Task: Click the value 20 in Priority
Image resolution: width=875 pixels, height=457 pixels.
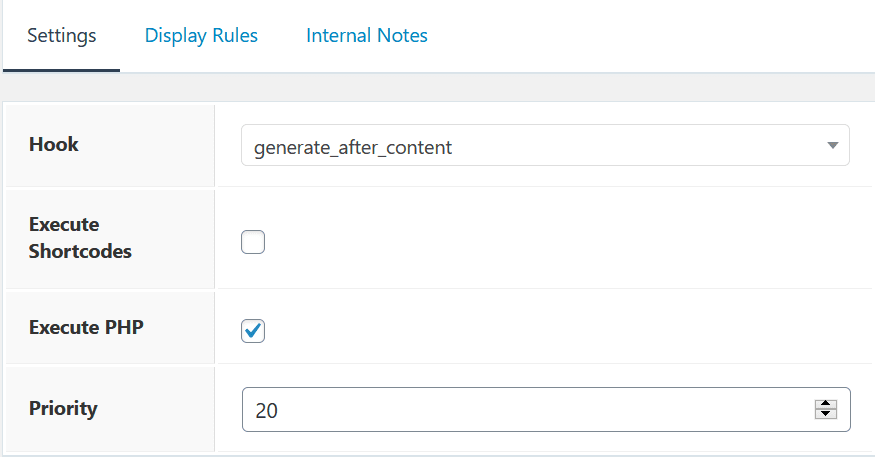Action: [267, 410]
